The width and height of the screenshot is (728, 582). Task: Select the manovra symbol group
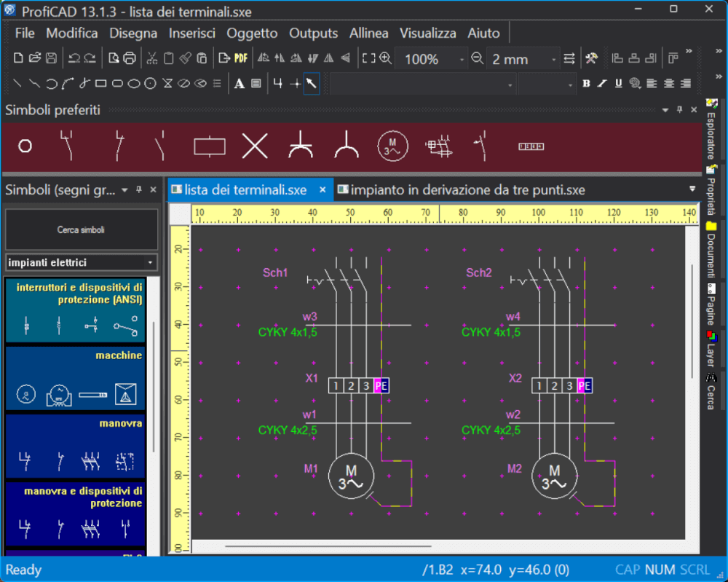click(x=75, y=446)
